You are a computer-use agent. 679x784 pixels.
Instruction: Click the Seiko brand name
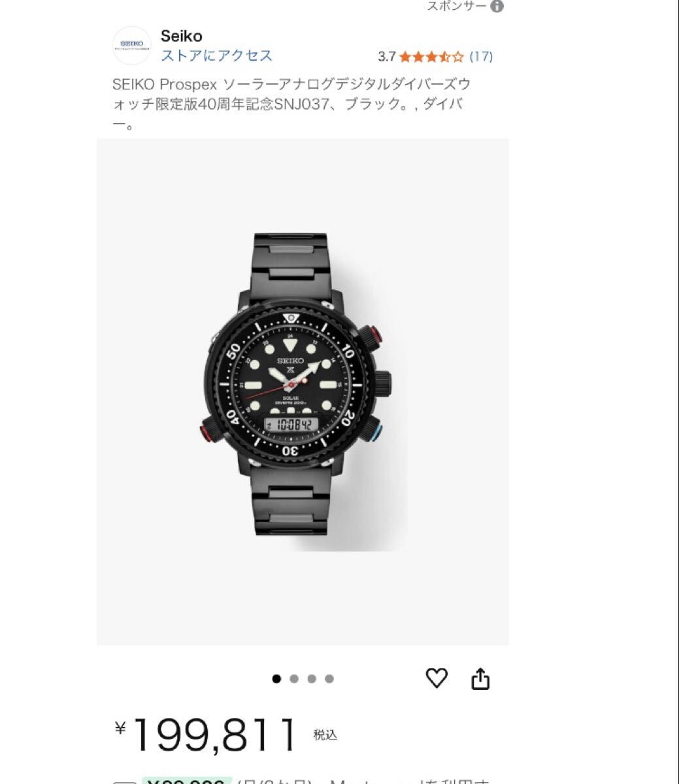click(182, 35)
